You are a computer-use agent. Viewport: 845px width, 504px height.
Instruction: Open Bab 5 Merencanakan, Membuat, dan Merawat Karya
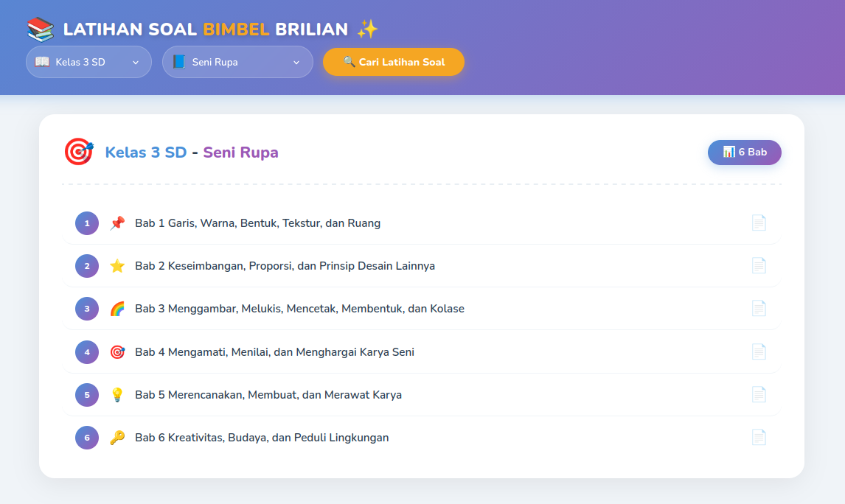coord(422,395)
